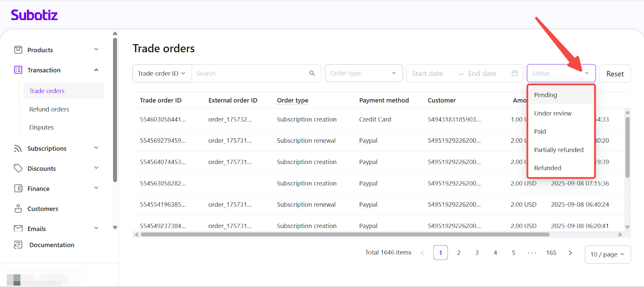Click the Finance wallet icon
The image size is (644, 287).
18,189
